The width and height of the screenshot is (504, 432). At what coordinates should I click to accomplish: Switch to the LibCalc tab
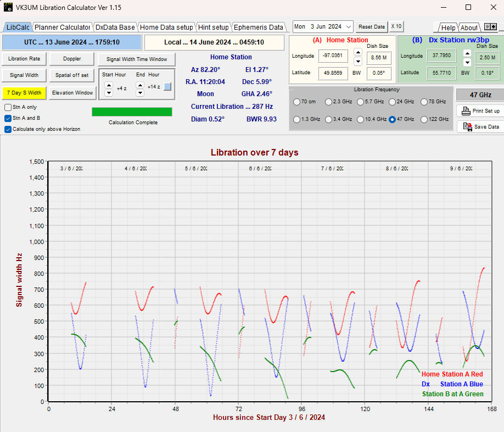click(18, 27)
